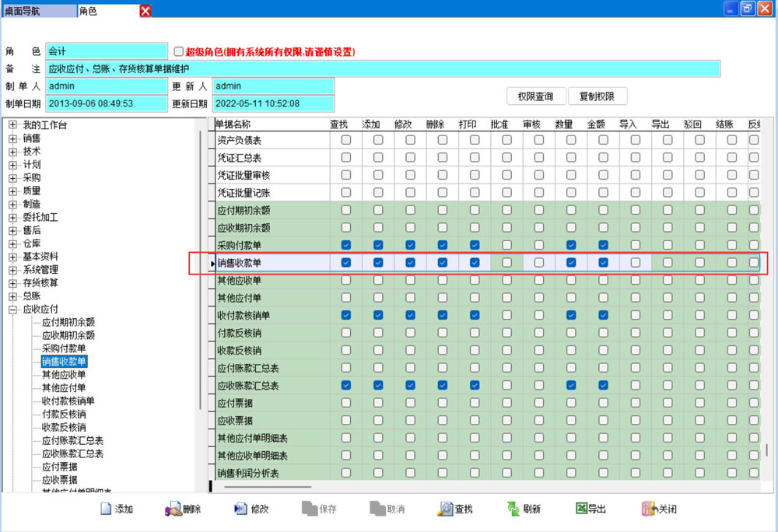Expand the 销售 tree node
The image size is (778, 532).
pos(12,138)
